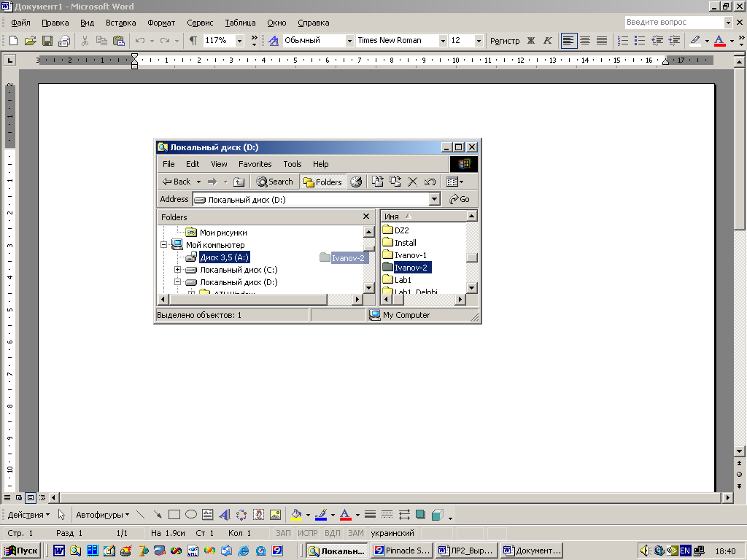Click the Go button next to Address bar
Viewport: 747px width, 560px height.
click(460, 199)
